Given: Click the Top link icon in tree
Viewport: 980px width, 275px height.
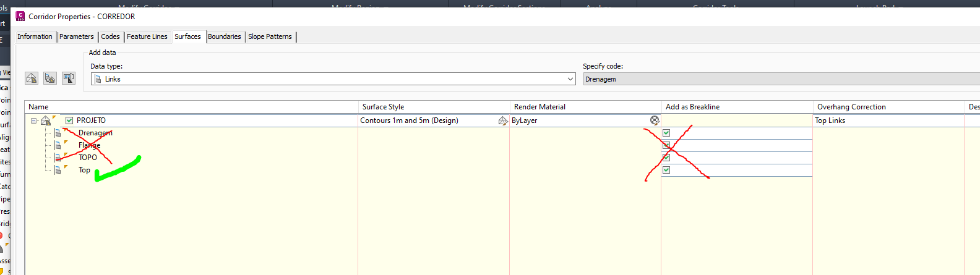Looking at the screenshot, I should click(x=58, y=170).
